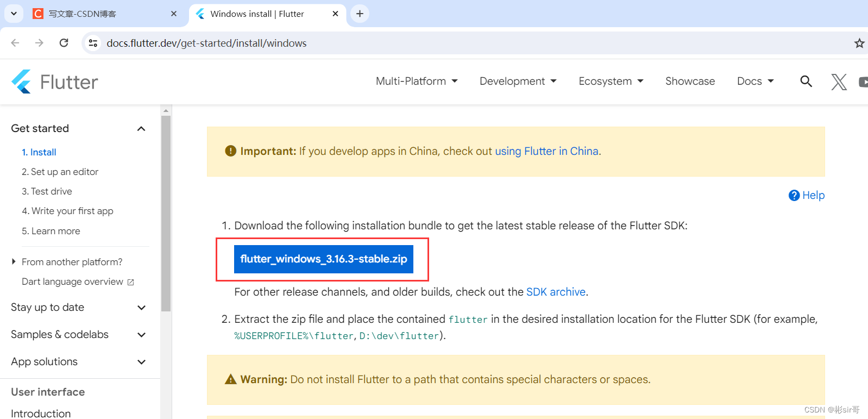
Task: Expand the Samples & codelabs section
Action: (x=79, y=334)
